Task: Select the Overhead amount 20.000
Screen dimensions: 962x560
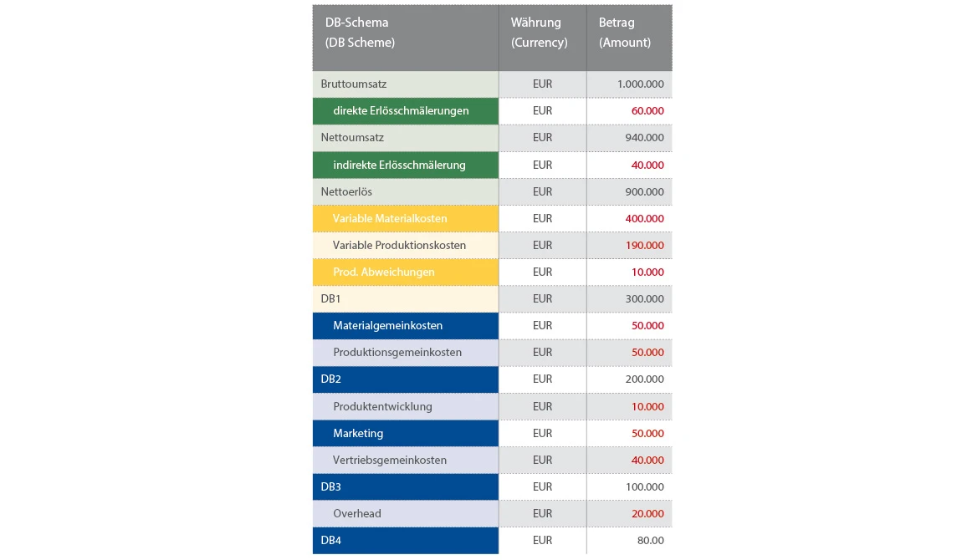Action: point(647,514)
